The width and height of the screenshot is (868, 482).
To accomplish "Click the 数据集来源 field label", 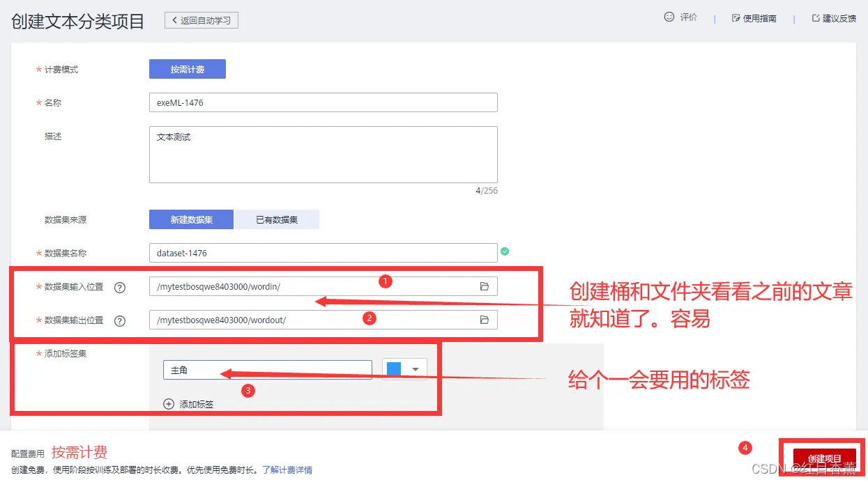I will [x=66, y=220].
